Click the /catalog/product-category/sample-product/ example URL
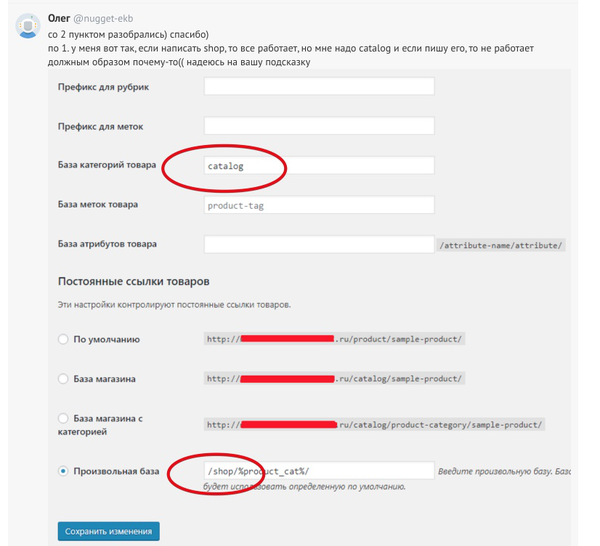The width and height of the screenshot is (600, 546). (374, 425)
